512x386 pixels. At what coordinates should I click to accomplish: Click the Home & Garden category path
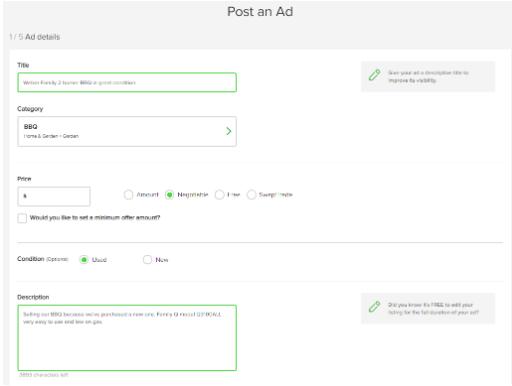click(x=51, y=136)
